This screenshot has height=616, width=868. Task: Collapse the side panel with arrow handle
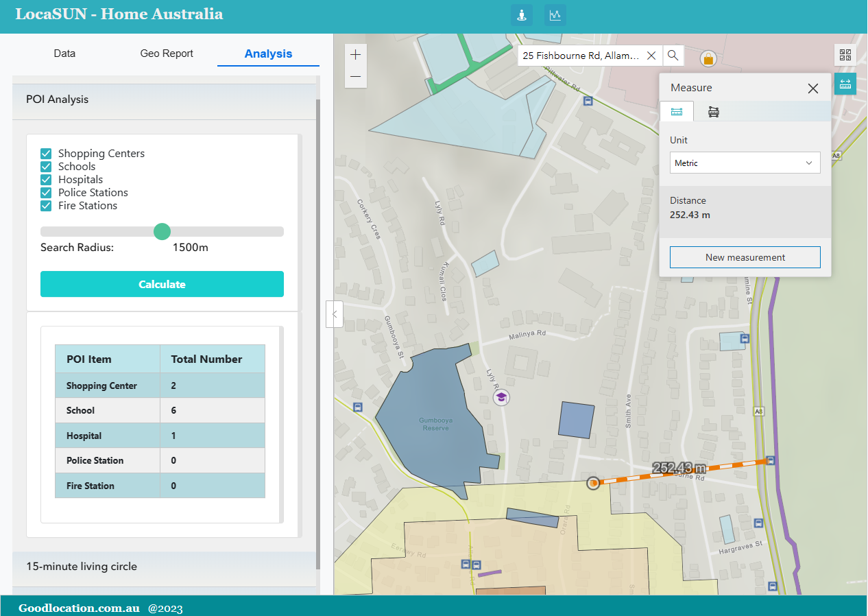(x=334, y=314)
